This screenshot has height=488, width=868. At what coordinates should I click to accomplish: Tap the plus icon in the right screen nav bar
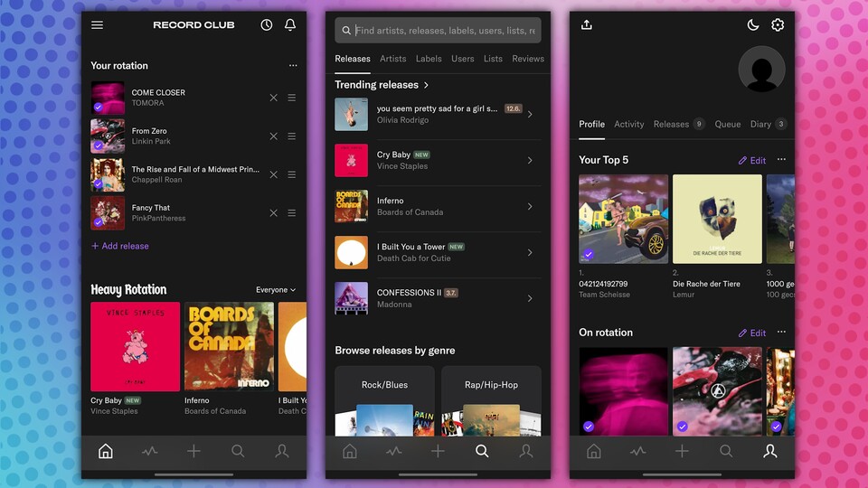coord(682,452)
